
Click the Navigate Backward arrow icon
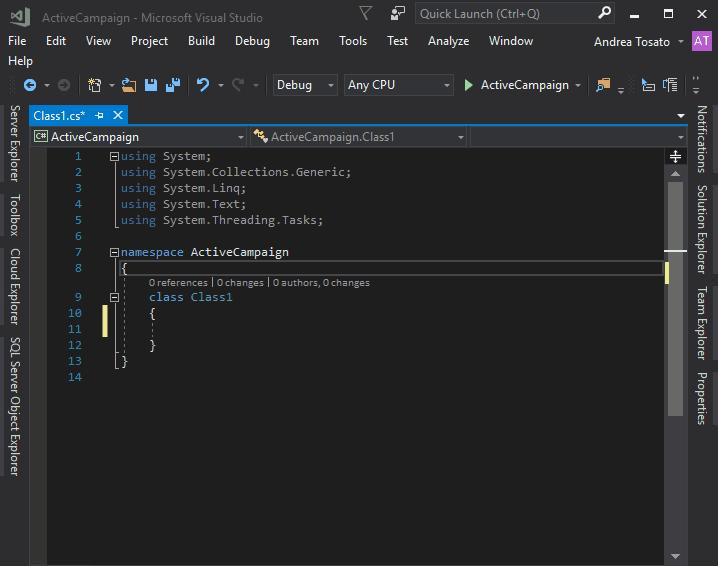[x=30, y=85]
